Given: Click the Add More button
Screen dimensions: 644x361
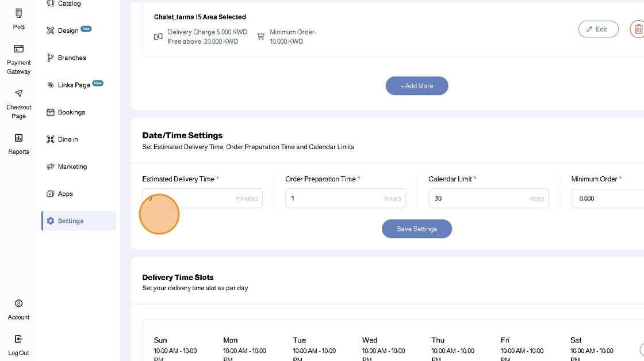Looking at the screenshot, I should (x=417, y=86).
